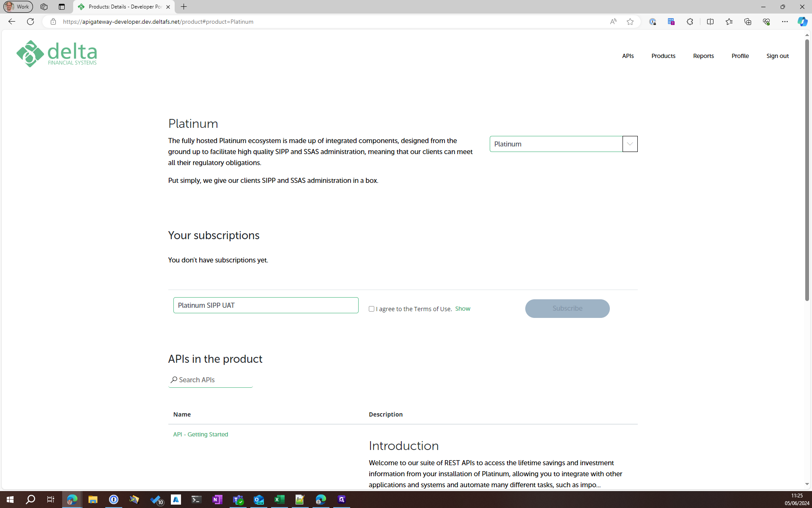
Task: Open Azure app on taskbar
Action: tap(176, 500)
